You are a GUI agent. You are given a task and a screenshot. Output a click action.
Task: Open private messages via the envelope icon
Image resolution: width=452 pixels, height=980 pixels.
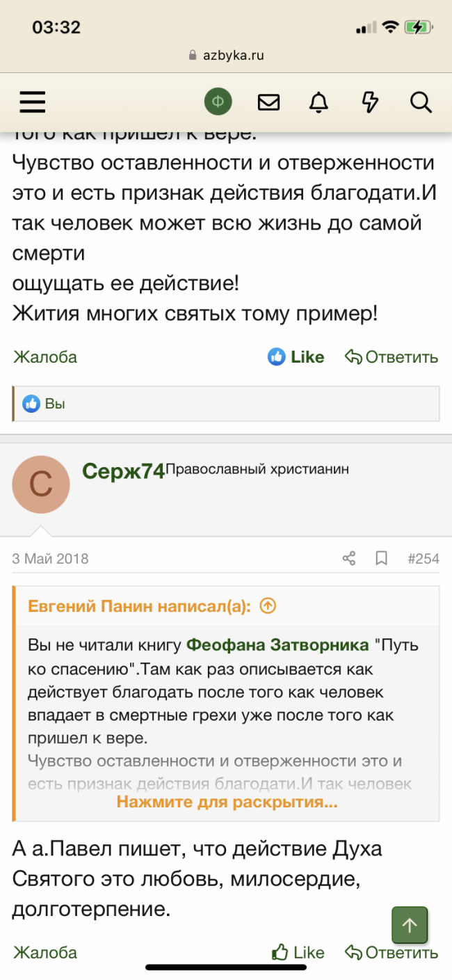click(268, 102)
